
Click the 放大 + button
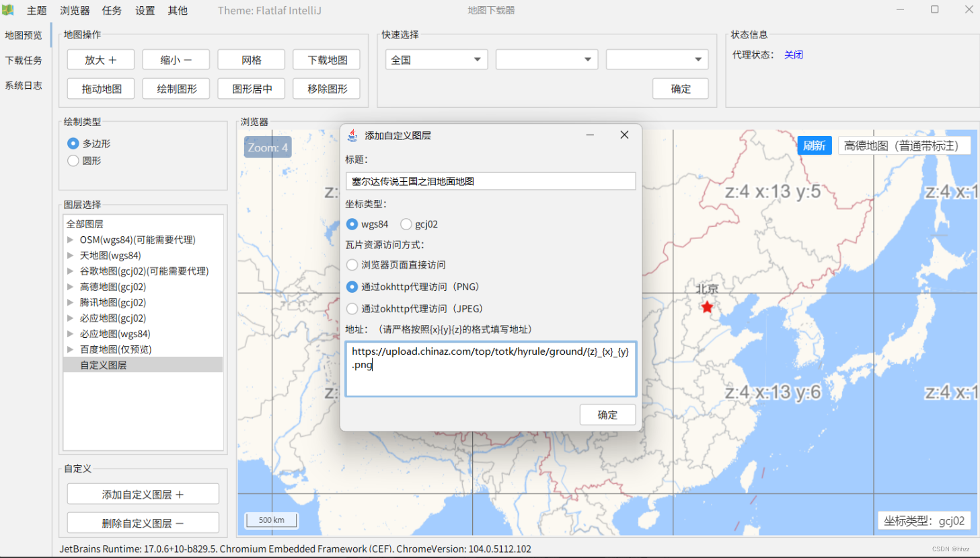coord(101,60)
